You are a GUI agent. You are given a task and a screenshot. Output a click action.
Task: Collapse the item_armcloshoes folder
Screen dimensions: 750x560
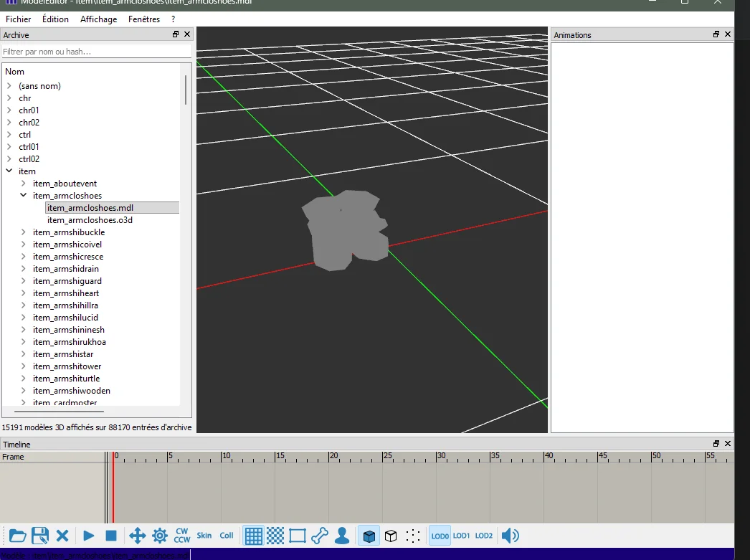tap(23, 195)
